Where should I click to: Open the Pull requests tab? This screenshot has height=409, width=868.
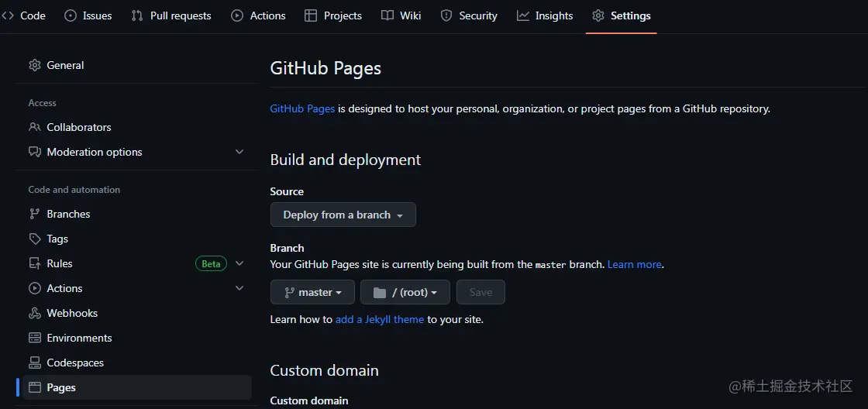(x=171, y=15)
